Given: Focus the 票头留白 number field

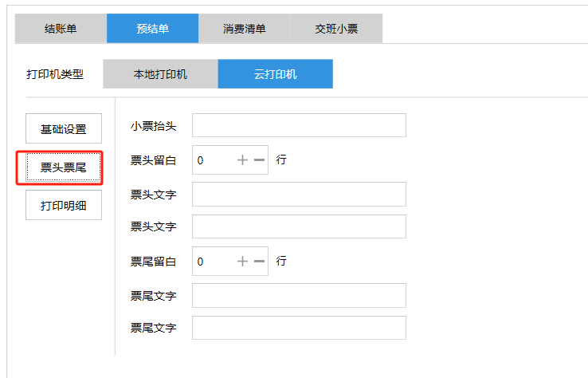Looking at the screenshot, I should point(213,160).
